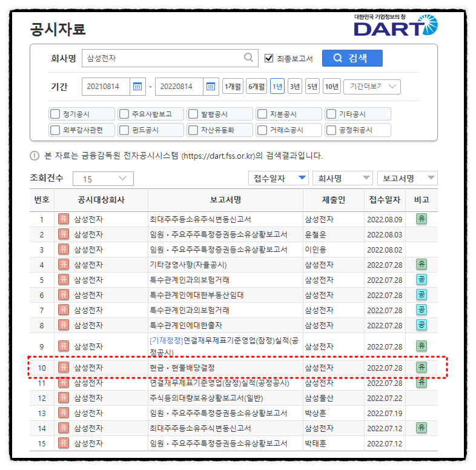This screenshot has height=470, width=476.
Task: Open 현금ㆍ현물배당결정 report
Action: (182, 368)
